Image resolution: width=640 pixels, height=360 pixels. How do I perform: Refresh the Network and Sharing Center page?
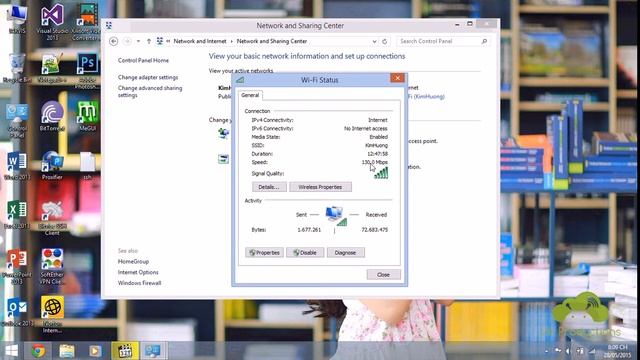click(x=384, y=41)
